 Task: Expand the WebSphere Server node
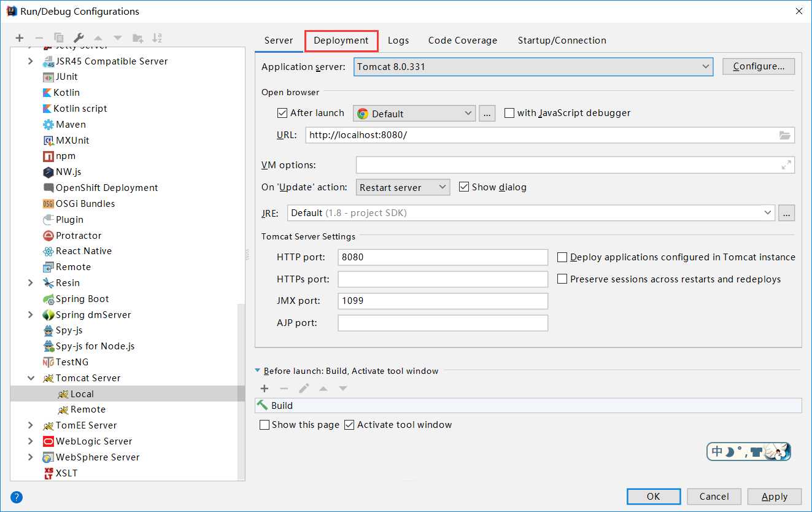(31, 457)
